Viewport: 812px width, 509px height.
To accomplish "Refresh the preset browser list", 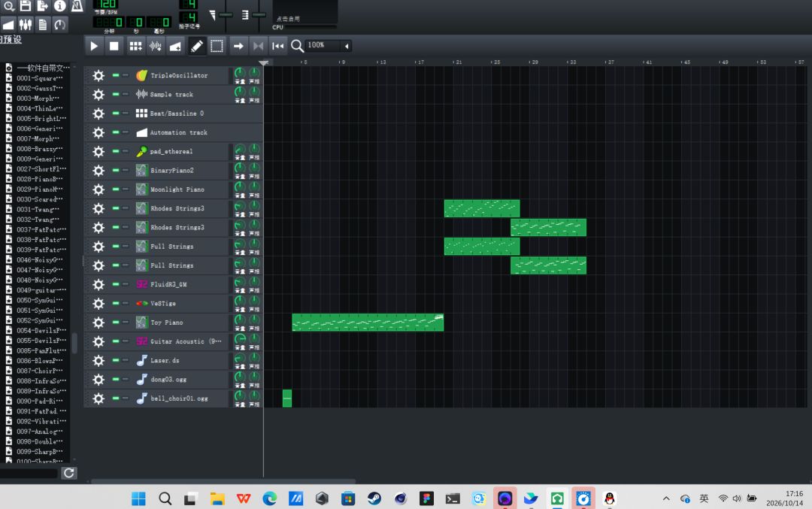I will [69, 473].
